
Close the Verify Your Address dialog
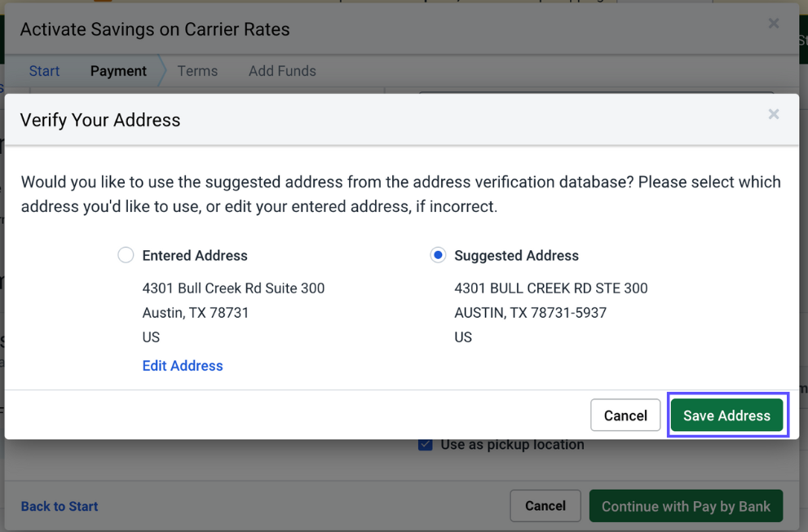(773, 114)
